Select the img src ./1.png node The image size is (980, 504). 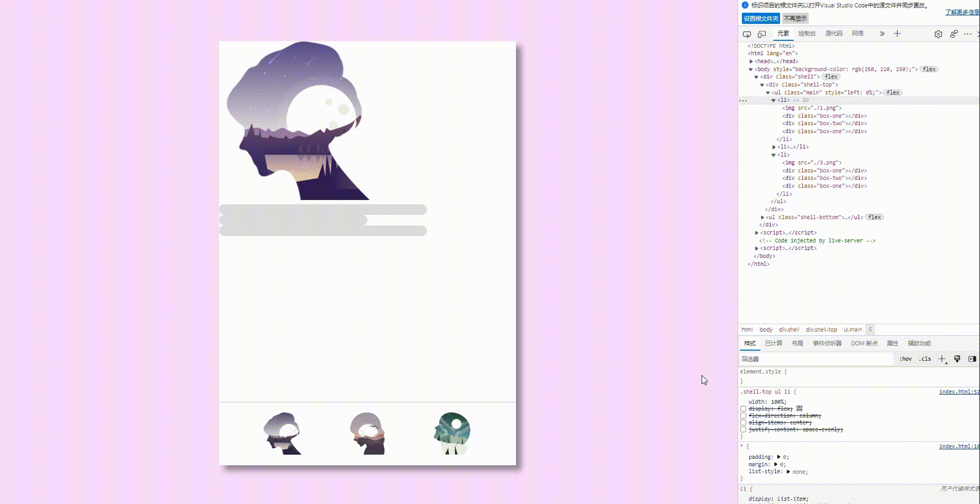coord(811,108)
